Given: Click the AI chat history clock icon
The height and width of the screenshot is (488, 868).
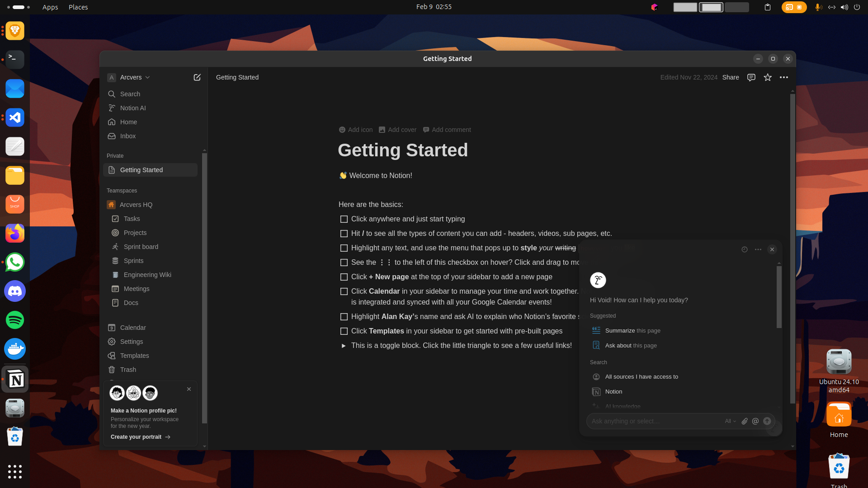Looking at the screenshot, I should [745, 249].
